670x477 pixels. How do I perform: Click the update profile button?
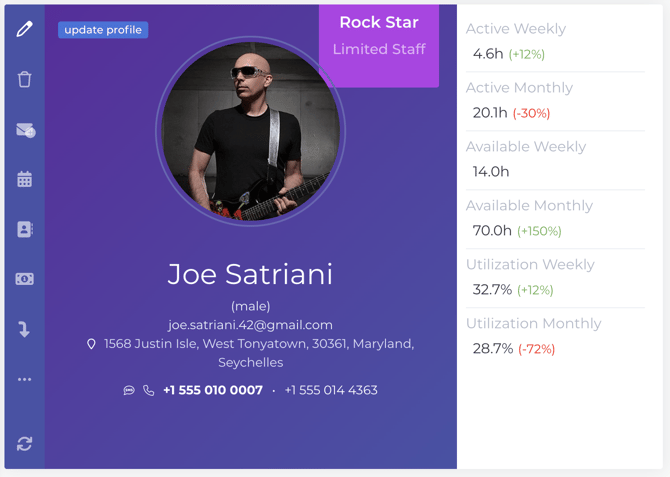point(103,30)
